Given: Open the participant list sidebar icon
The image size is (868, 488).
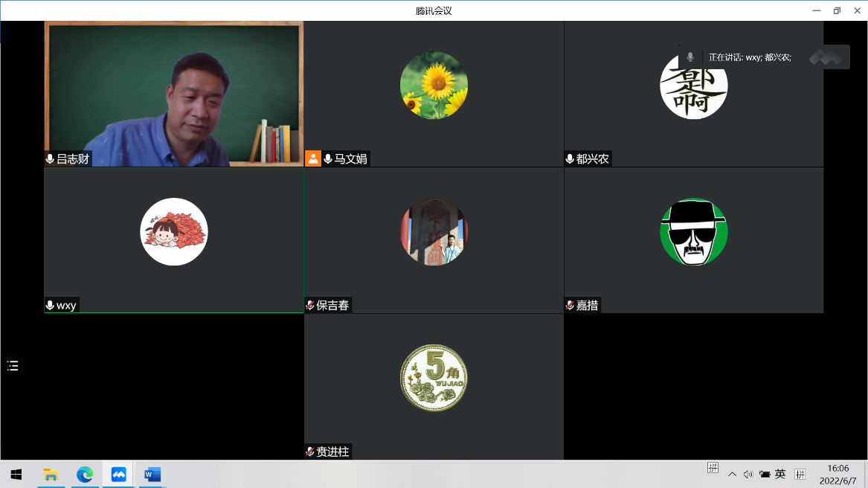Looking at the screenshot, I should click(x=13, y=365).
